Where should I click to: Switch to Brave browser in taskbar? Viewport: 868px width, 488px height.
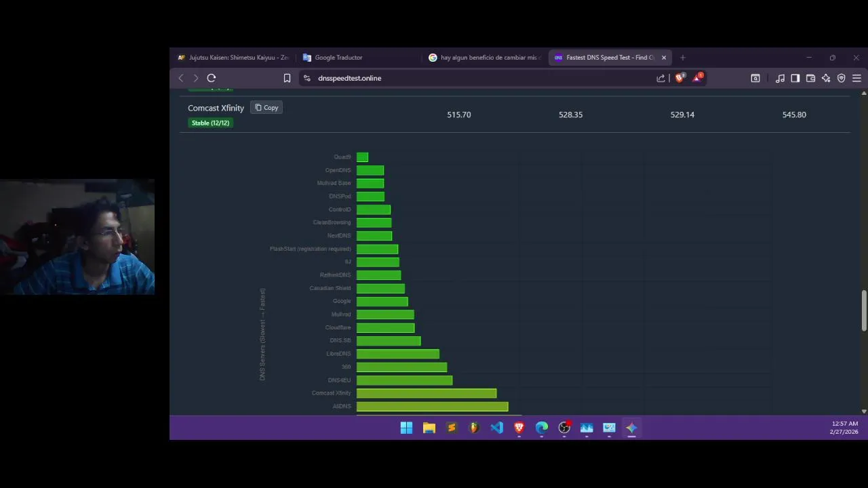(519, 428)
